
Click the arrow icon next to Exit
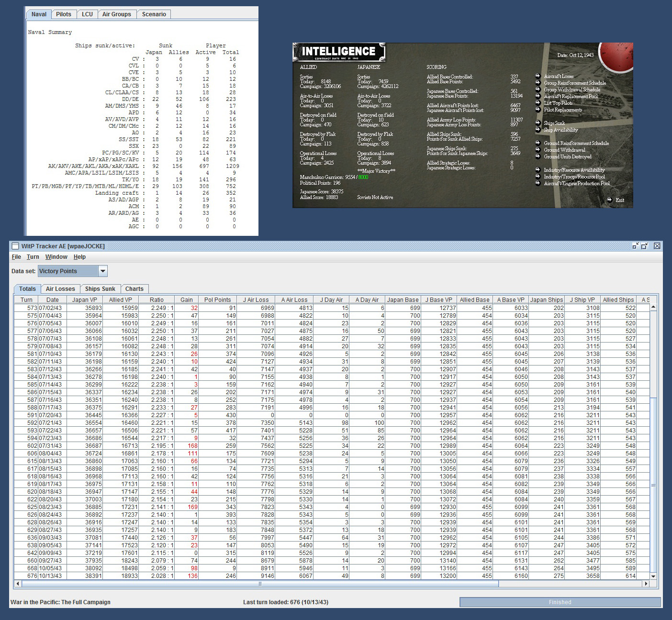coord(609,200)
